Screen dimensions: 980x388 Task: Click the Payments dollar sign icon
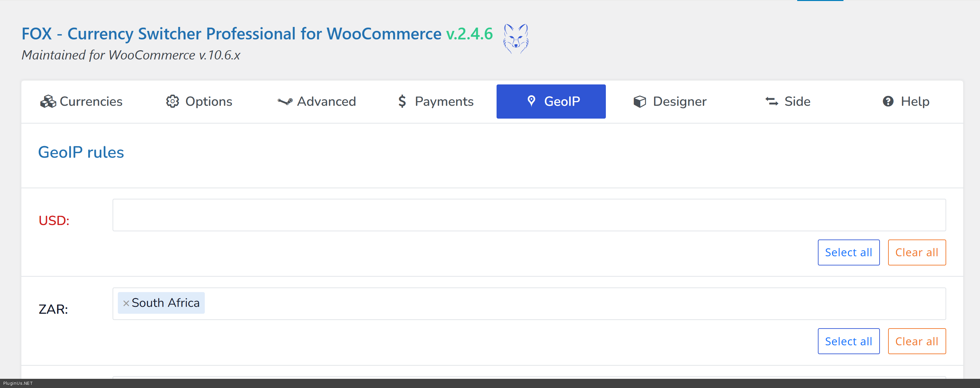(x=402, y=101)
